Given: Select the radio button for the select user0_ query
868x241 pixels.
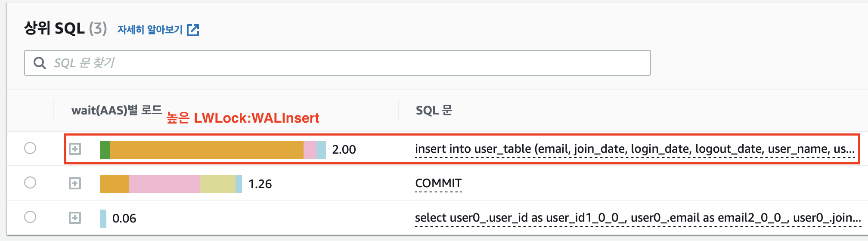Looking at the screenshot, I should (30, 217).
